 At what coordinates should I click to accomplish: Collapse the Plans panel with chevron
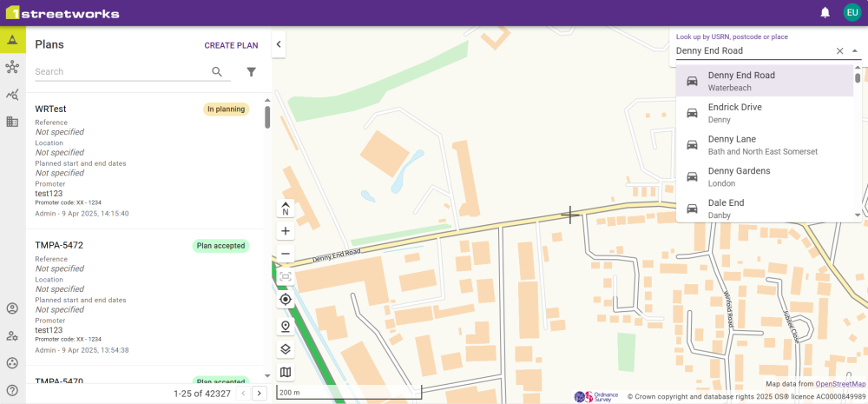point(279,44)
